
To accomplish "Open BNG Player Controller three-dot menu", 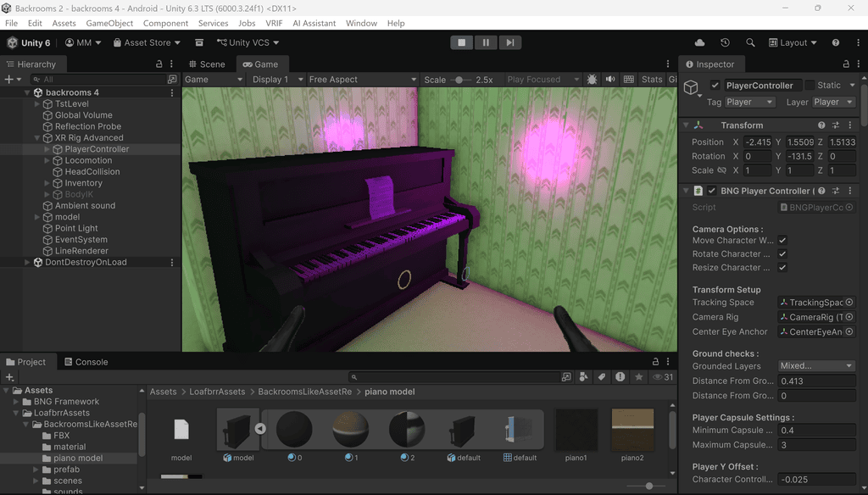I will click(850, 191).
